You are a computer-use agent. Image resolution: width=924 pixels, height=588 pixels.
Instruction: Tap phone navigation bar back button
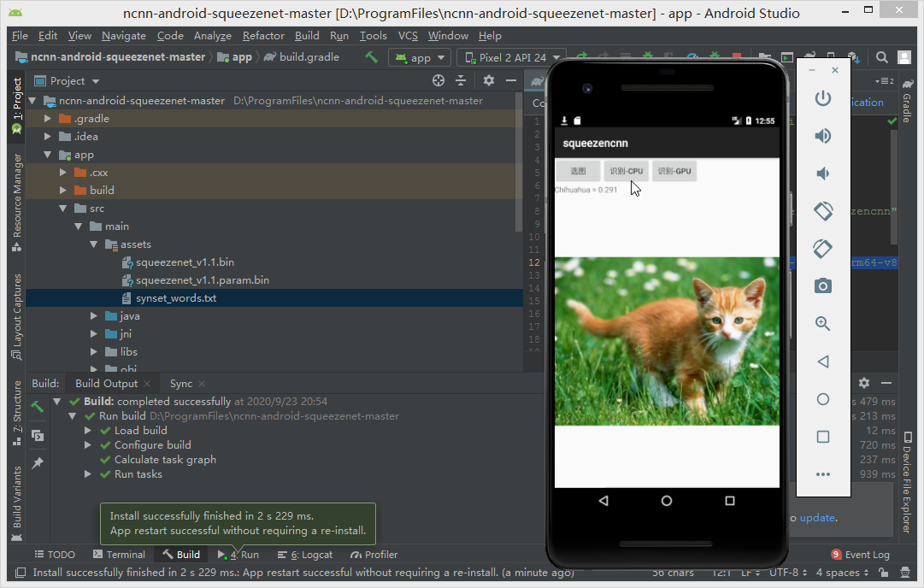pos(603,501)
